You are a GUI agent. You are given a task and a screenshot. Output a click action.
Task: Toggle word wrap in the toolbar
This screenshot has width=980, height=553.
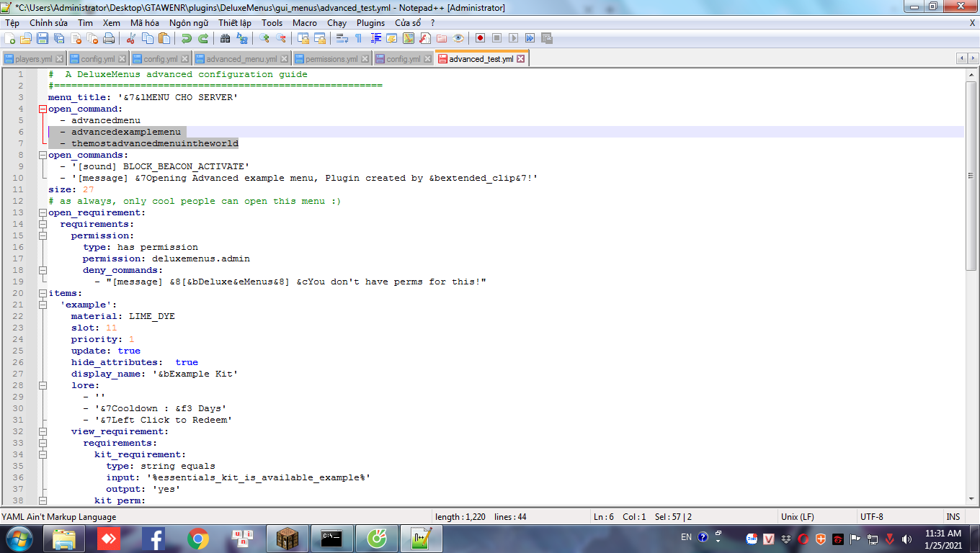pyautogui.click(x=342, y=38)
